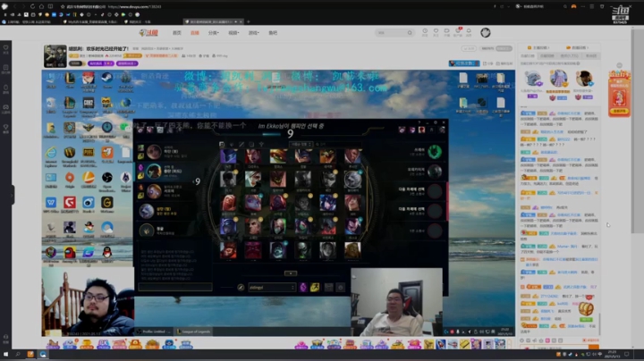Click the Internet Explorer icon on the streamed desktop
644x361 pixels.
coord(51,154)
